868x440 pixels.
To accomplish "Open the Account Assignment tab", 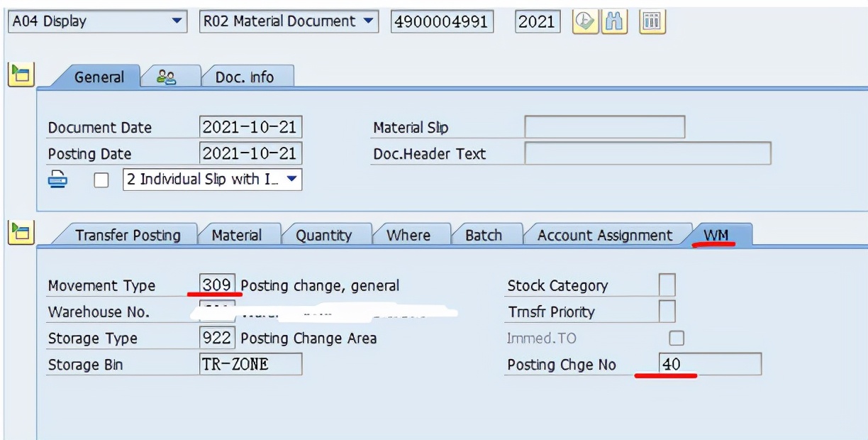I will pos(605,235).
